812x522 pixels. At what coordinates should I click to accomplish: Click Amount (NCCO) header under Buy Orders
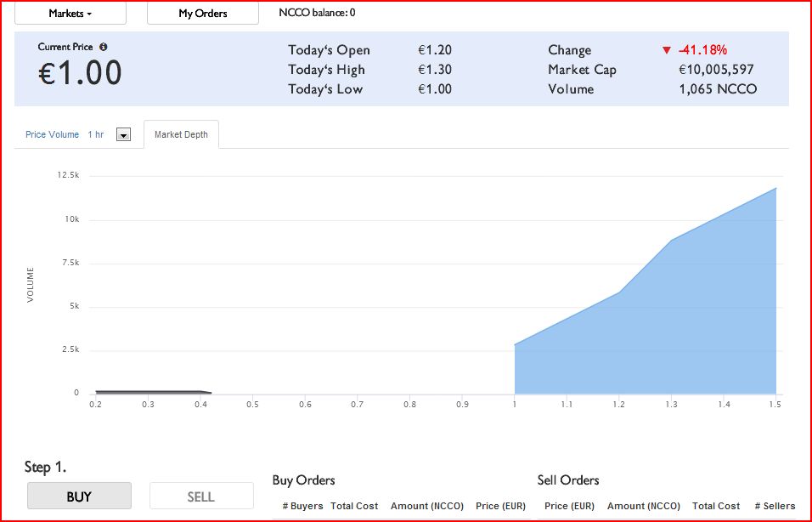pos(427,506)
